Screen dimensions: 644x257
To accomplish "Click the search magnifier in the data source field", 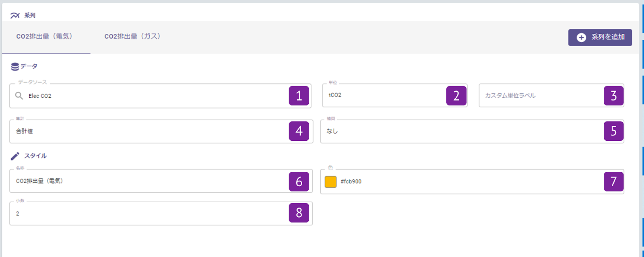I will pyautogui.click(x=19, y=96).
